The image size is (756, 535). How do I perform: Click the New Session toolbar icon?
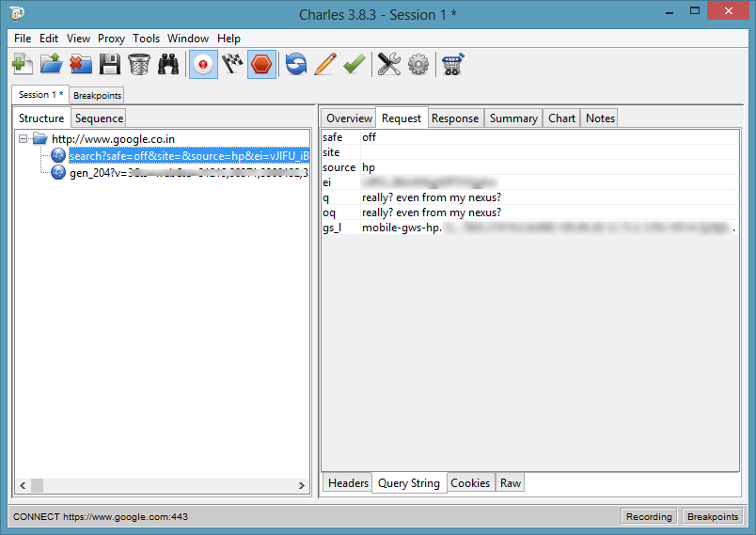(23, 64)
